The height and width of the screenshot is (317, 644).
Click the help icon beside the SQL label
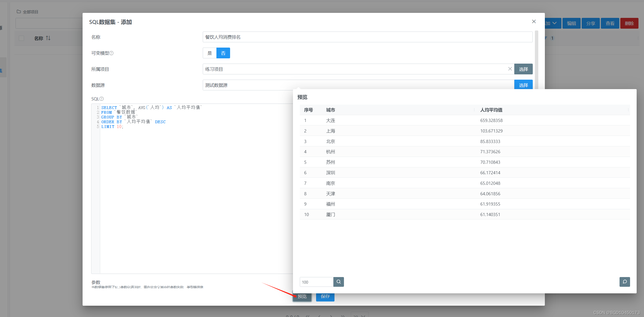[101, 99]
